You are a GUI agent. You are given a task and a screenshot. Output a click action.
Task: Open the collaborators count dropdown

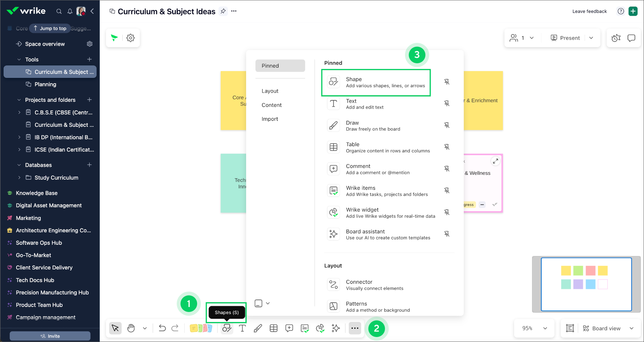tap(522, 38)
